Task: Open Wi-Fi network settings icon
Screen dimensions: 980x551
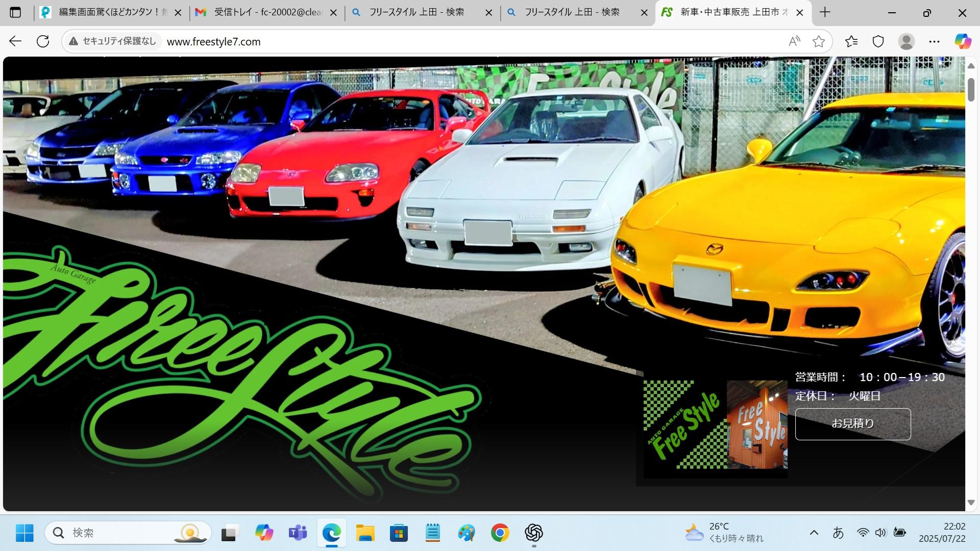Action: pyautogui.click(x=863, y=533)
